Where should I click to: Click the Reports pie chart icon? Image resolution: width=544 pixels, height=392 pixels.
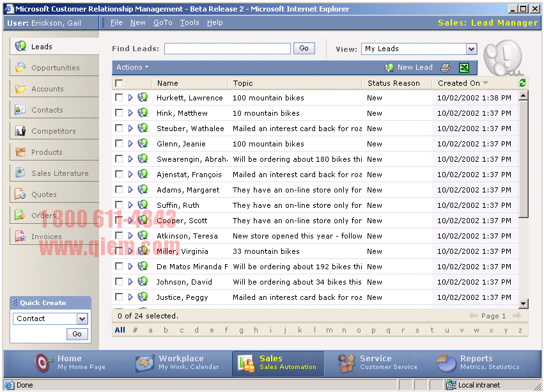tap(446, 363)
